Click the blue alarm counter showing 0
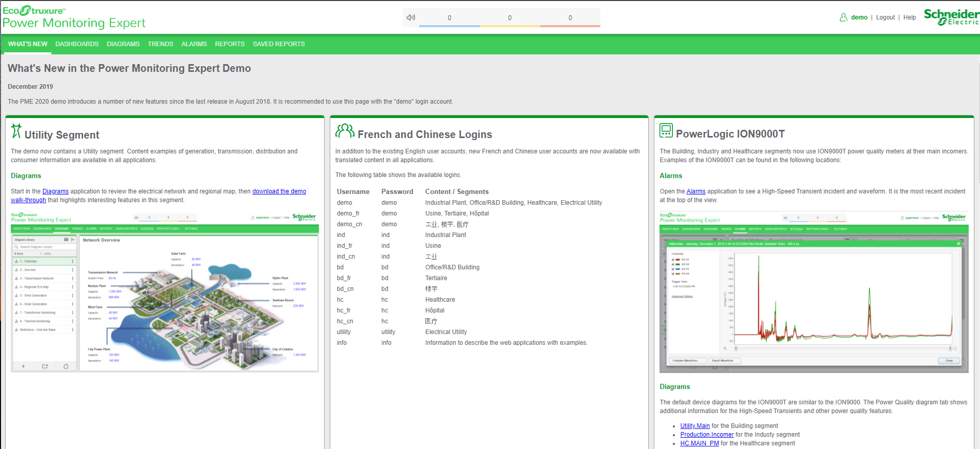This screenshot has width=980, height=449. click(449, 18)
